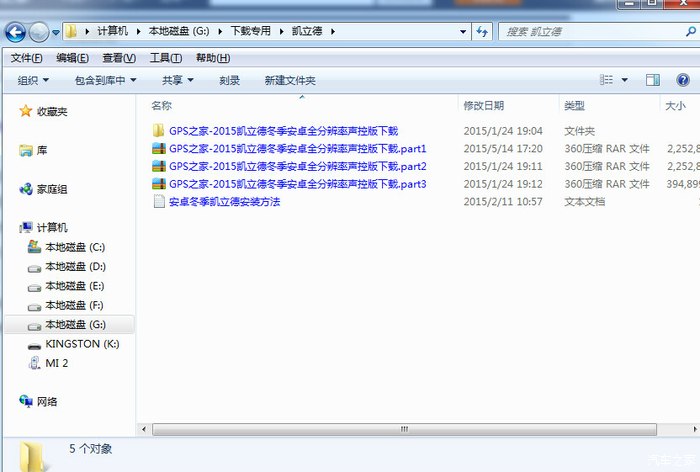Click the 家庭组 icon

(26, 189)
